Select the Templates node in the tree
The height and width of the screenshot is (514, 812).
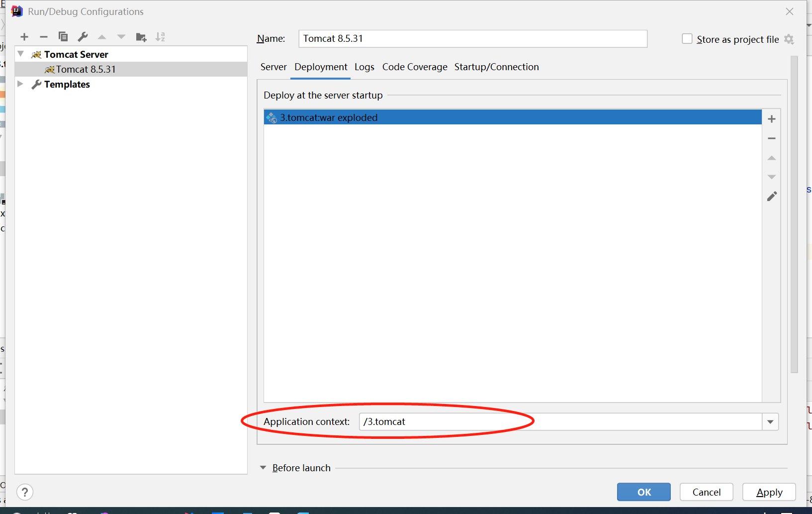[x=131, y=84]
